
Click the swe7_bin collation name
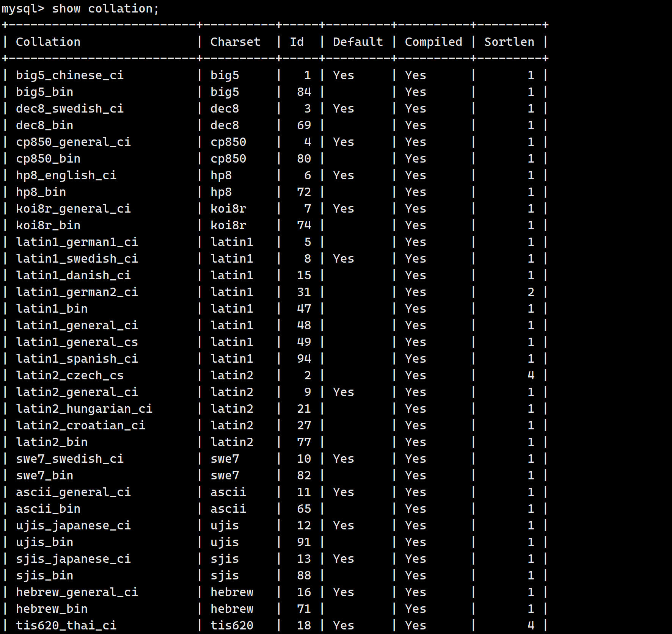tap(45, 475)
